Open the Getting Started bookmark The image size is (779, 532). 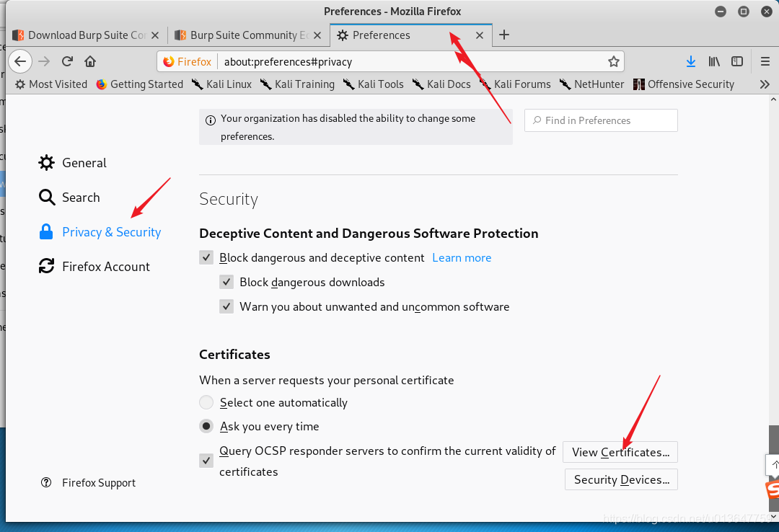coord(140,84)
